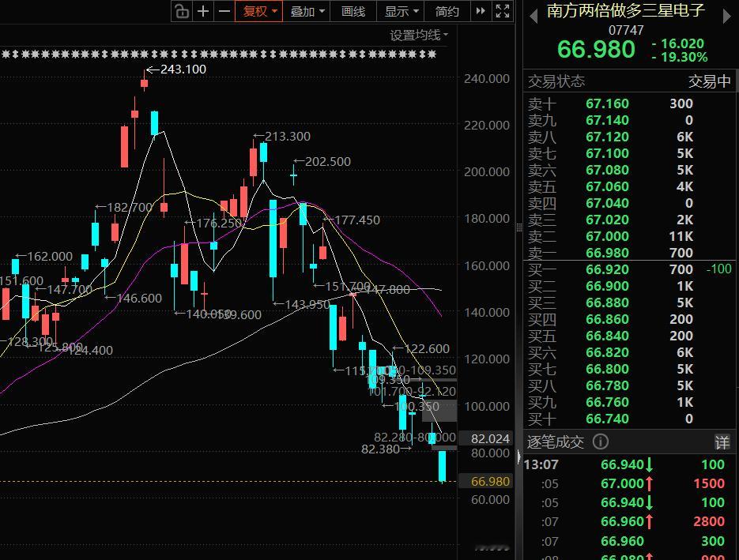This screenshot has width=739, height=560.
Task: Open 设置均线 moving average settings
Action: [x=419, y=35]
